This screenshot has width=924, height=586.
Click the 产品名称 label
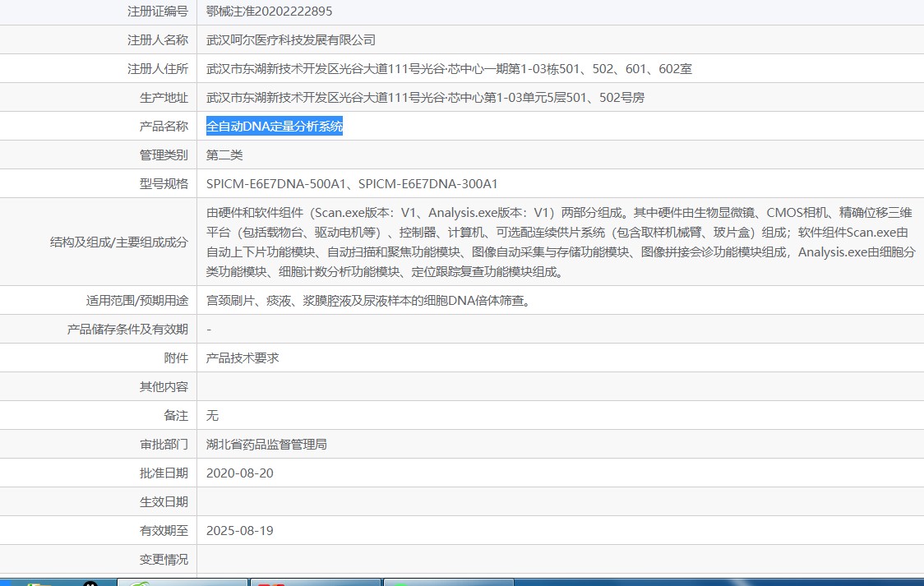[164, 127]
